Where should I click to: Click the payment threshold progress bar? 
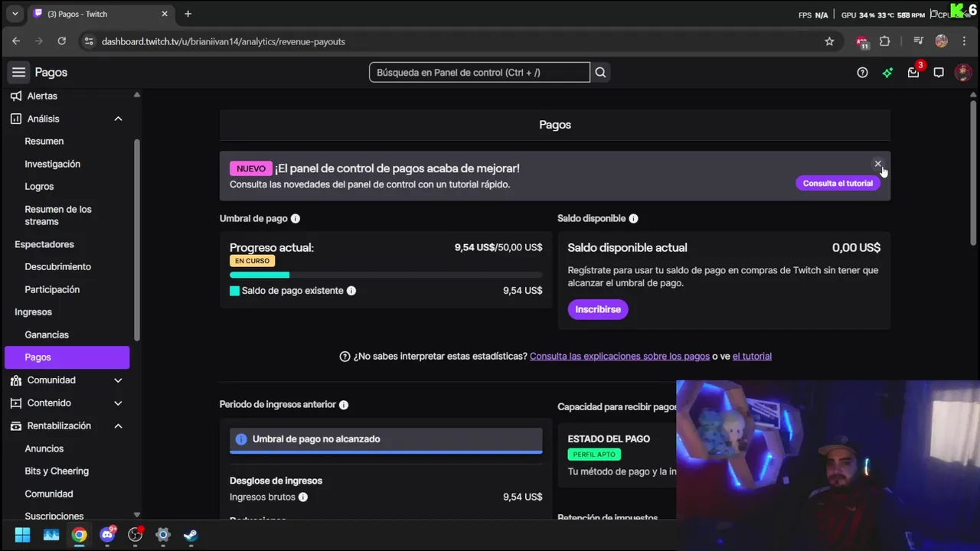[x=386, y=275]
